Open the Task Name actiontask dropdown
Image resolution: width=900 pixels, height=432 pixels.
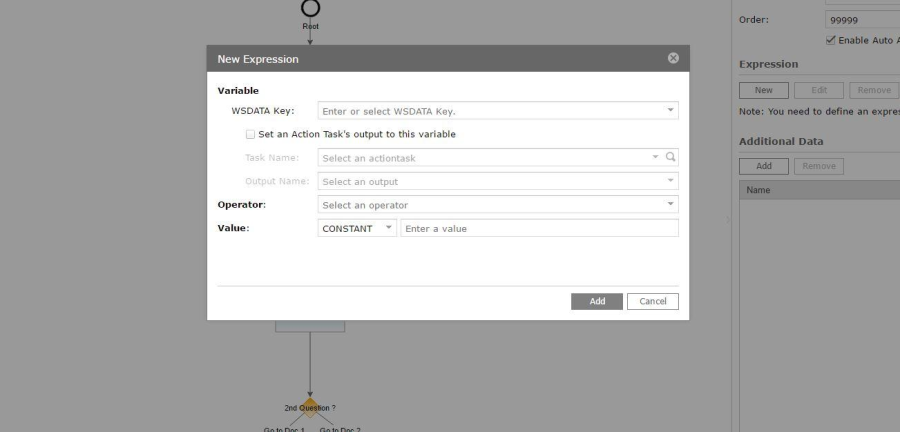490,157
